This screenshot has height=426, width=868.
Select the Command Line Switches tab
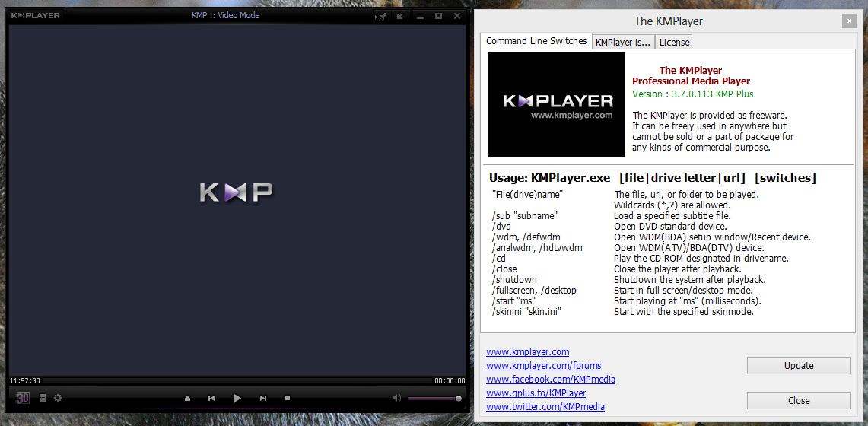(536, 41)
